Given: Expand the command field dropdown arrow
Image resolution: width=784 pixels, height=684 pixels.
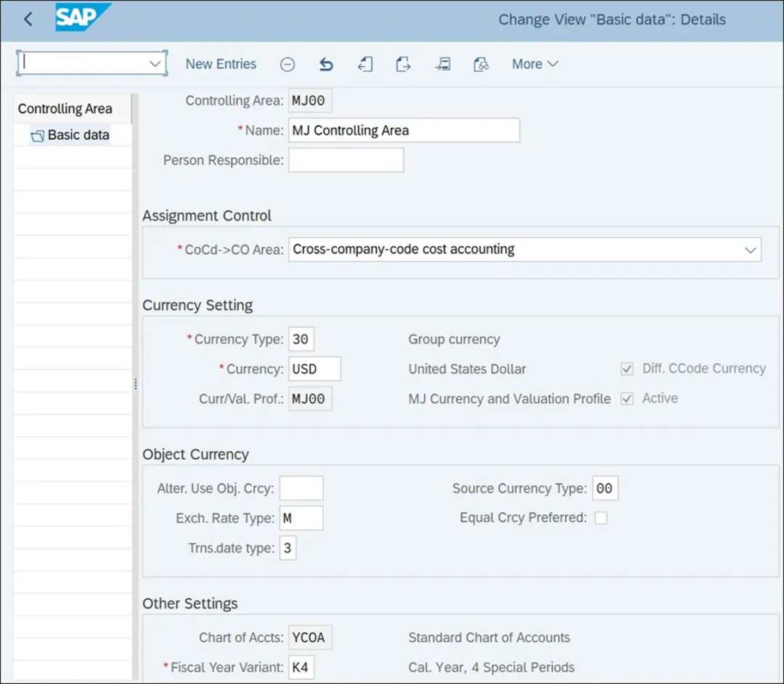Looking at the screenshot, I should tap(155, 63).
